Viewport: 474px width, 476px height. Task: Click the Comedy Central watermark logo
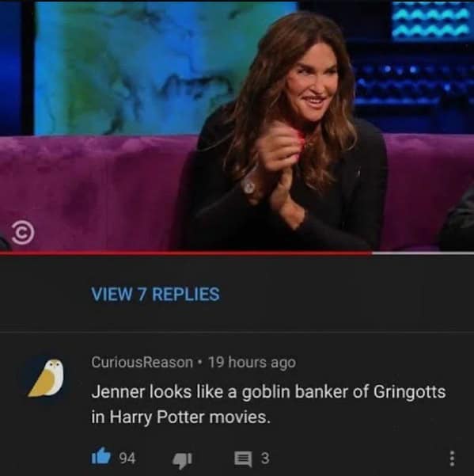[x=23, y=234]
